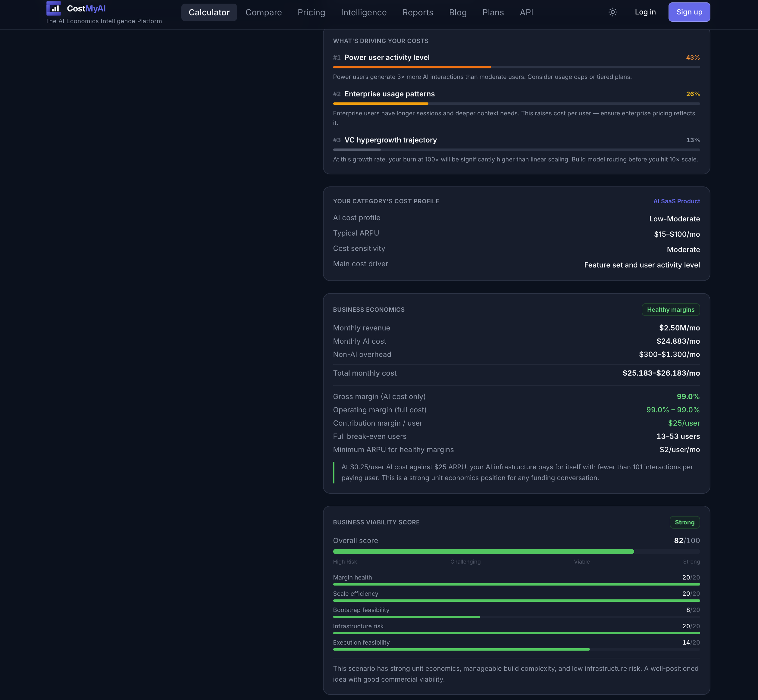The width and height of the screenshot is (758, 700).
Task: Open the API nav item
Action: click(x=526, y=13)
